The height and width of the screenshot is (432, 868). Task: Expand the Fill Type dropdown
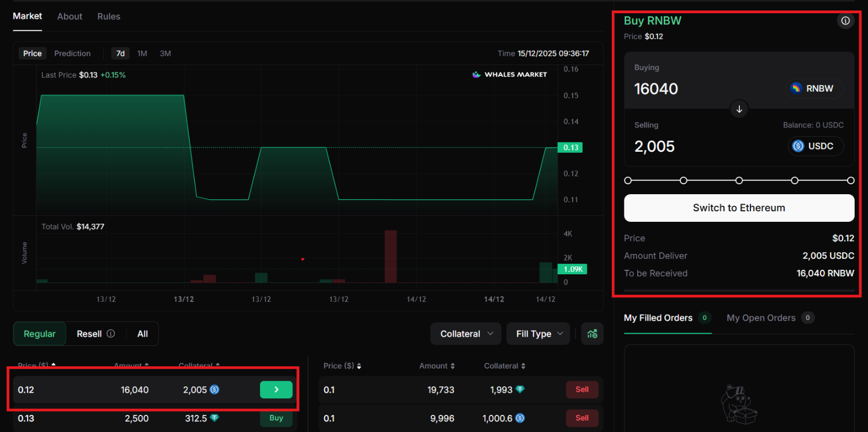[538, 334]
